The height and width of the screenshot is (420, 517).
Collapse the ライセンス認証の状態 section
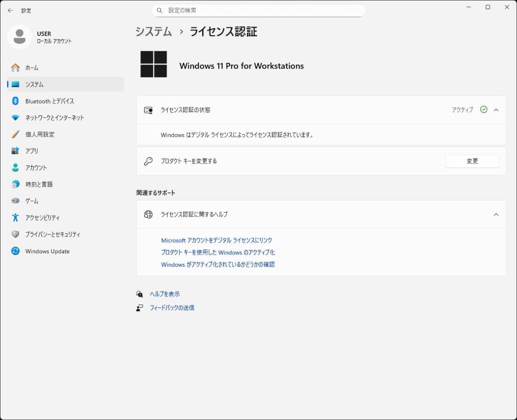(x=496, y=110)
